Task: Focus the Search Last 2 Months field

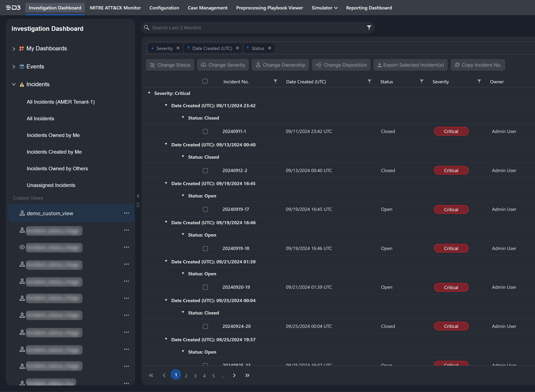Action: (256, 28)
